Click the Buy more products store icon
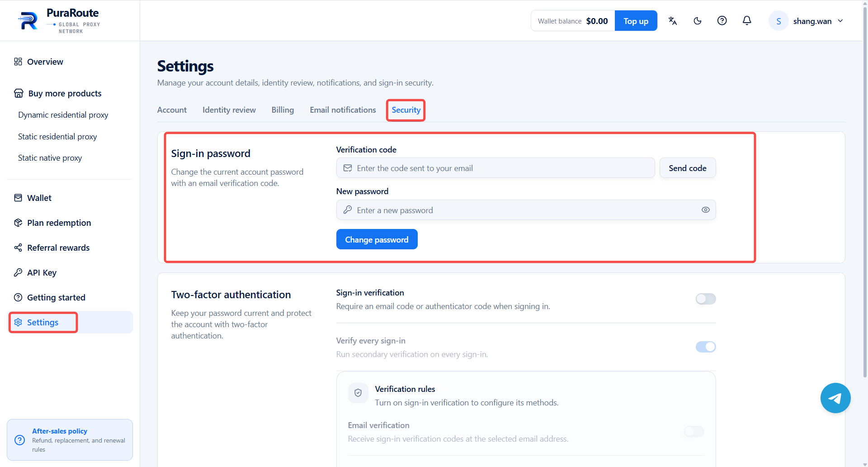The width and height of the screenshot is (868, 467). [x=19, y=93]
